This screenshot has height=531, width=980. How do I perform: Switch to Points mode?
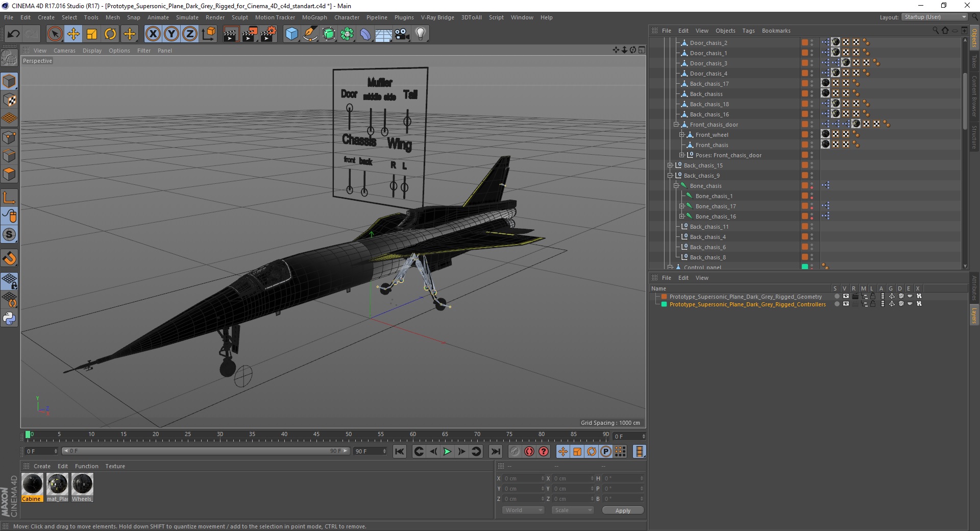click(9, 137)
